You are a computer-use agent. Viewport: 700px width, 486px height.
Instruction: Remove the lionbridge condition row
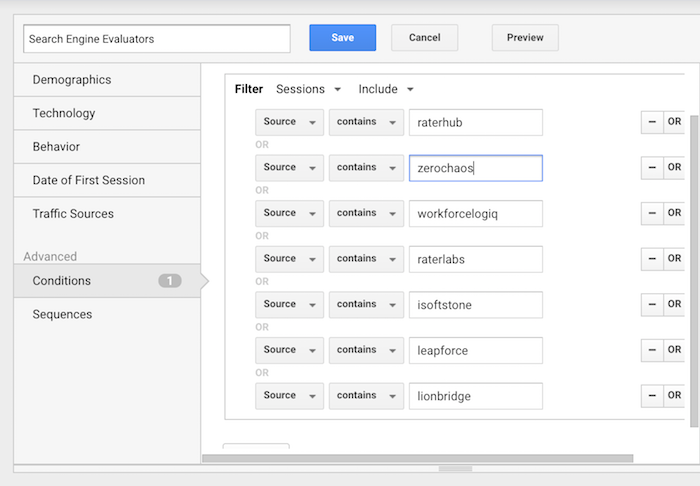pos(652,395)
